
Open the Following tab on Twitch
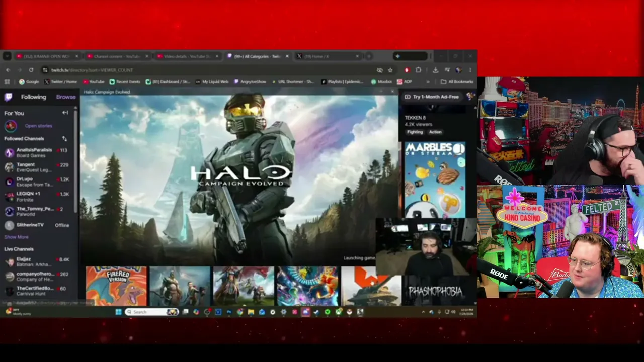click(x=33, y=97)
